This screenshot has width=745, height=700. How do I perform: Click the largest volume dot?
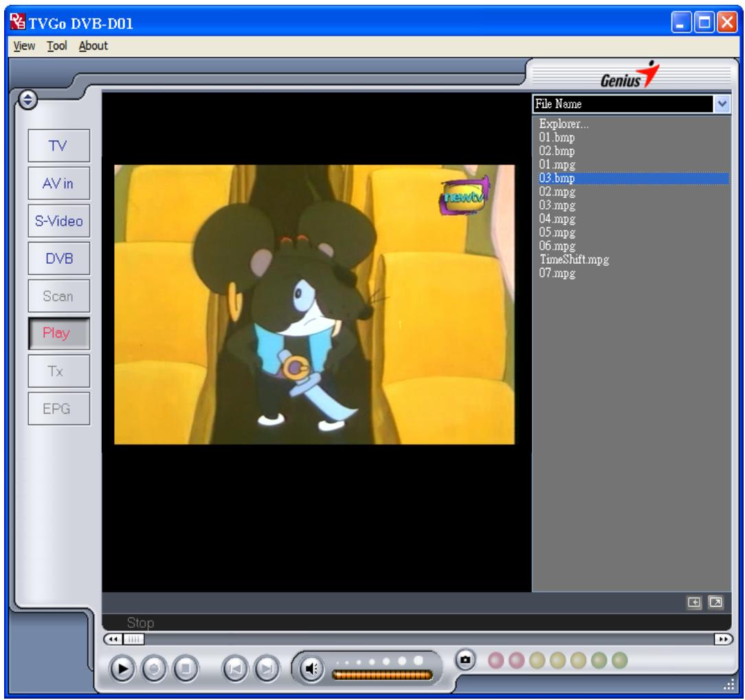(x=418, y=660)
